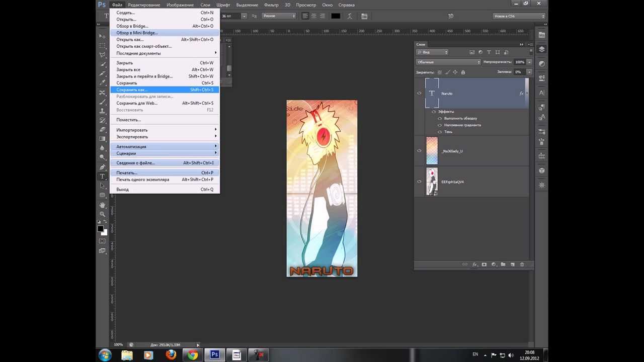Select the Lasso tool
Image resolution: width=644 pixels, height=362 pixels.
coord(103,55)
